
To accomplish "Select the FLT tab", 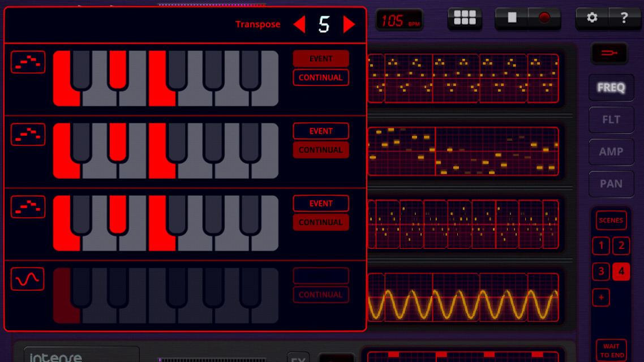I will tap(611, 119).
